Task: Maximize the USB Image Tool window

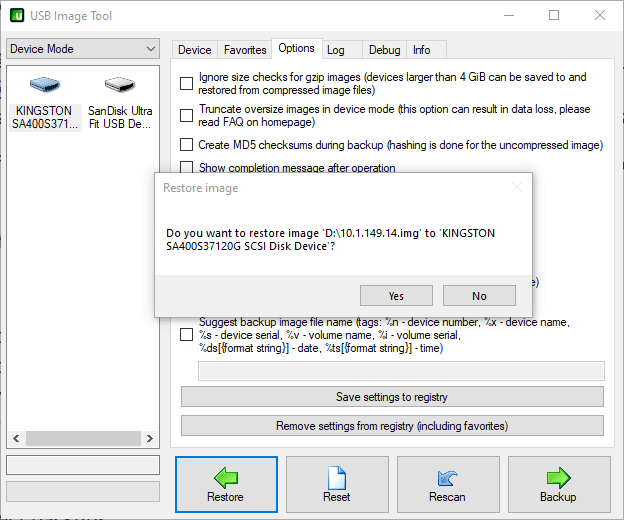Action: (x=554, y=16)
